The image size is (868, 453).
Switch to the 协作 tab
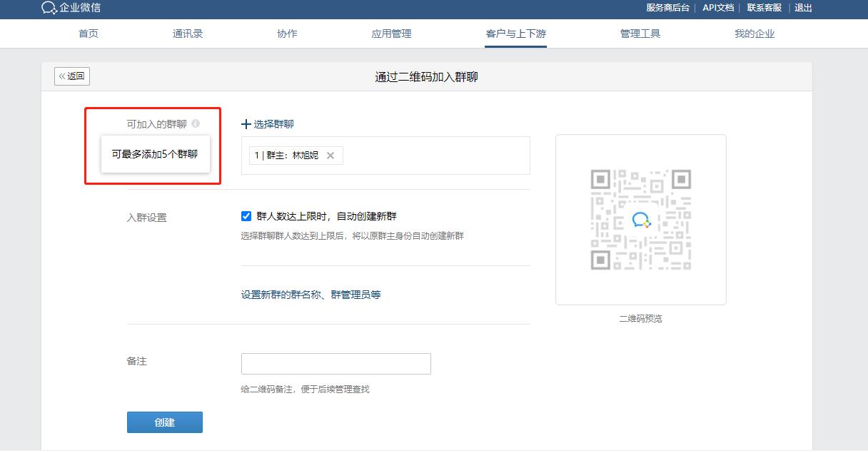(x=286, y=33)
